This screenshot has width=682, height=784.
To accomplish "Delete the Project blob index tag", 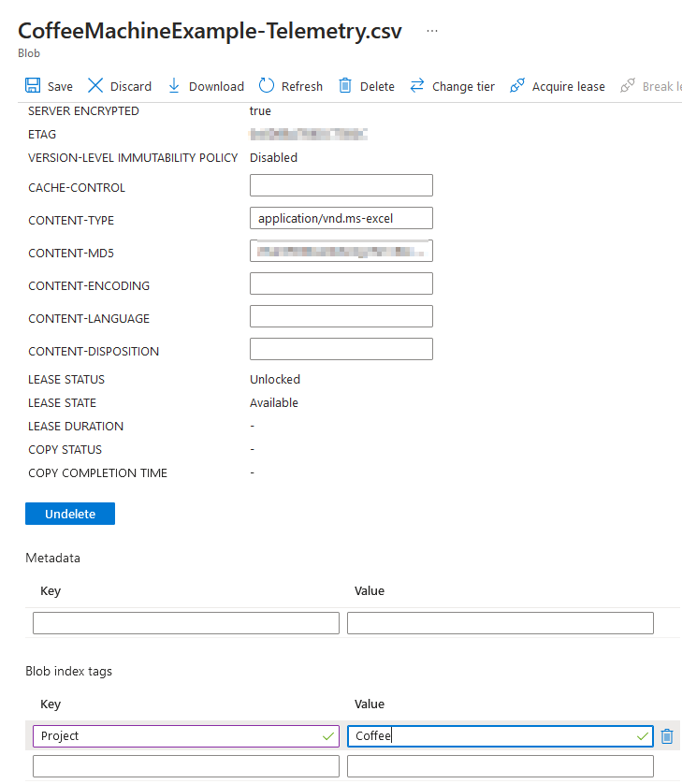I will [667, 736].
